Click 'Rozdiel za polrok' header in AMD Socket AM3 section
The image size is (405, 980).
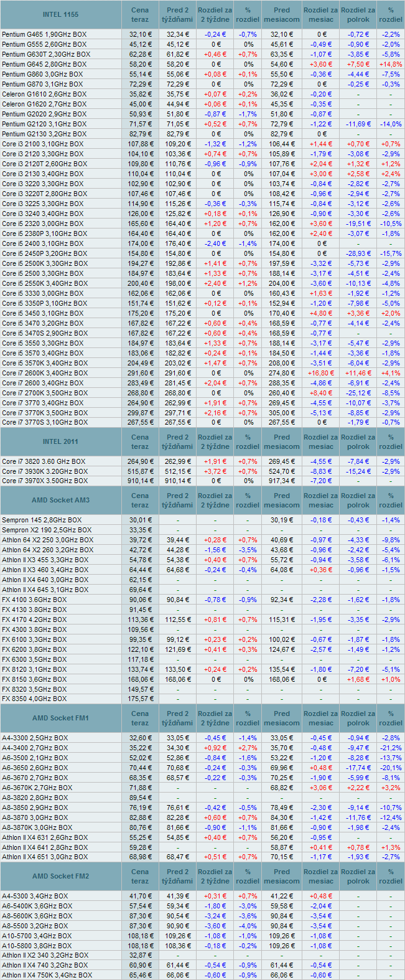click(358, 501)
